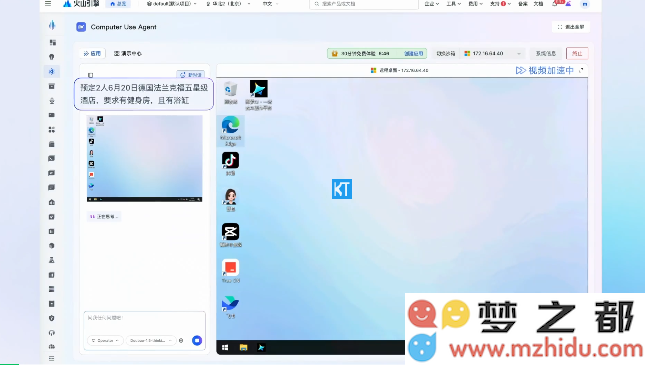Image resolution: width=645 pixels, height=365 pixels.
Task: Click the small square icon atop the chat panel
Action: pyautogui.click(x=90, y=75)
